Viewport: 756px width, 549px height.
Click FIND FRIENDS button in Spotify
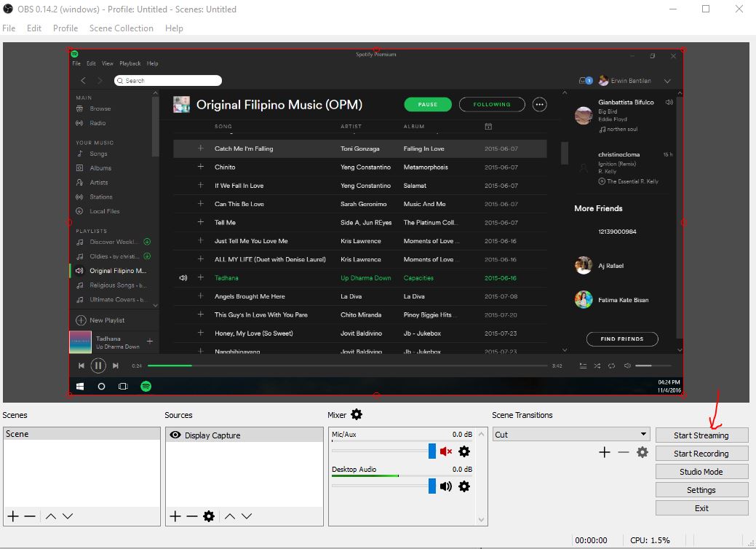(x=622, y=339)
